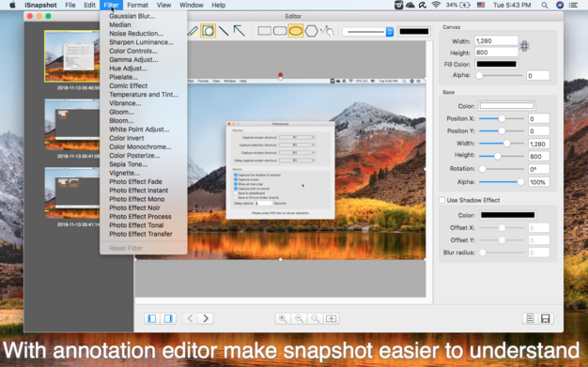Click the Canvas Width input field
The width and height of the screenshot is (588, 367).
496,41
